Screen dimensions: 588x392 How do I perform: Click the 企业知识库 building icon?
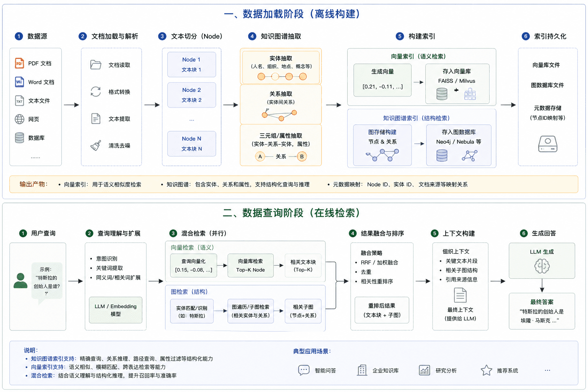pyautogui.click(x=362, y=370)
